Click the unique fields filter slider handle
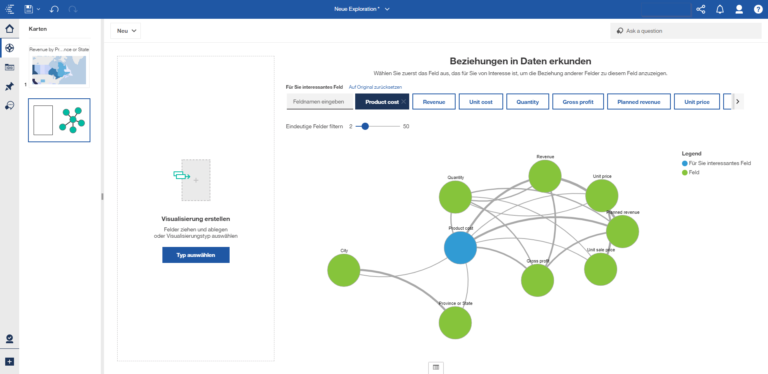This screenshot has width=768, height=374. coord(365,126)
